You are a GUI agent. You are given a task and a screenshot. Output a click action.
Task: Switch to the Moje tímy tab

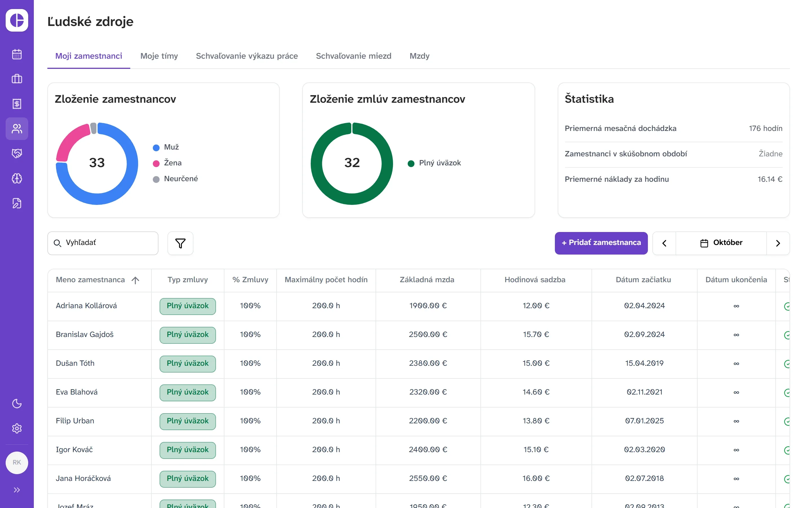coord(159,56)
